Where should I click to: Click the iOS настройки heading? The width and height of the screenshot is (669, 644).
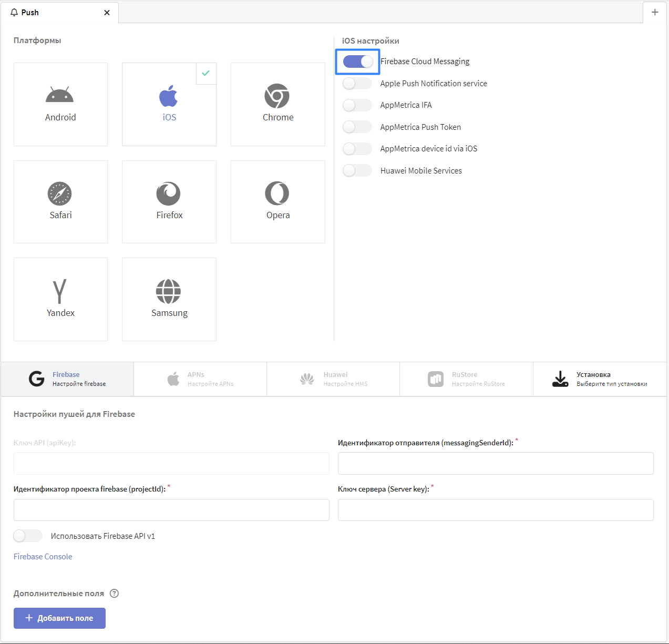coord(370,41)
